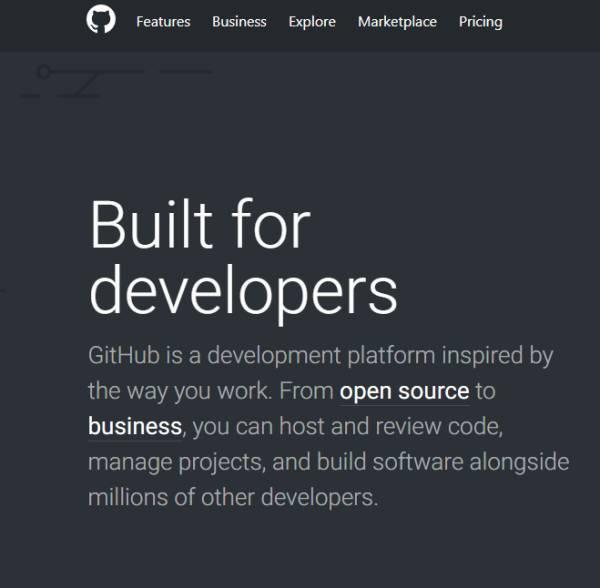600x588 pixels.
Task: Open the Pricing page link
Action: coord(481,22)
